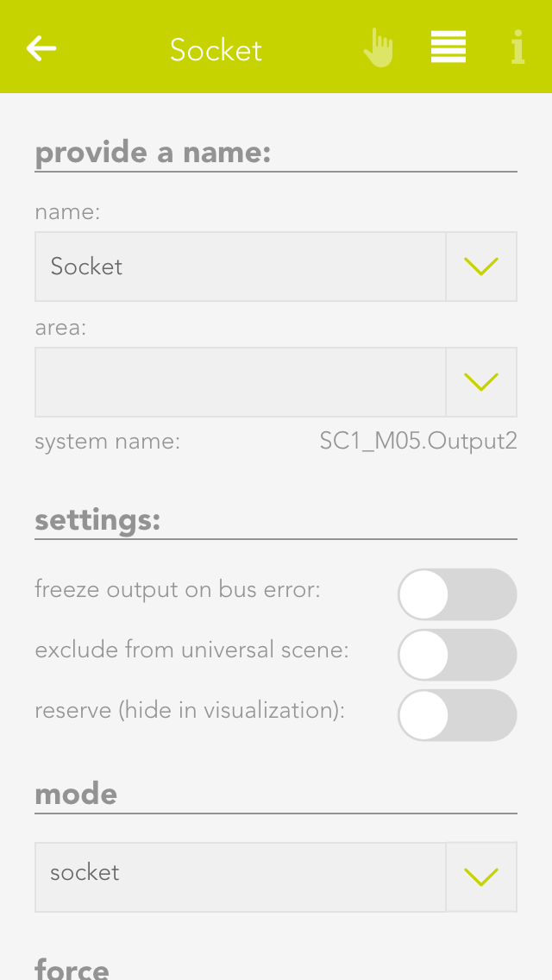Open the info icon in header

click(517, 47)
